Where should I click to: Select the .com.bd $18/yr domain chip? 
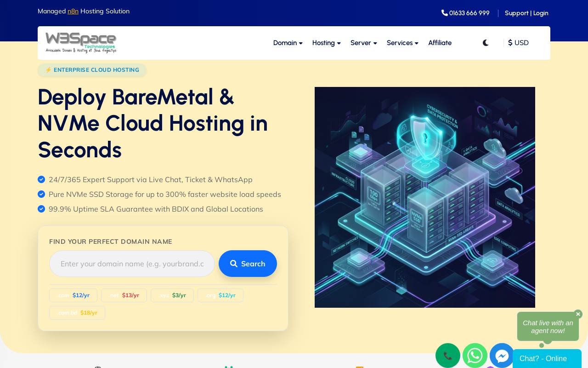[x=77, y=313]
